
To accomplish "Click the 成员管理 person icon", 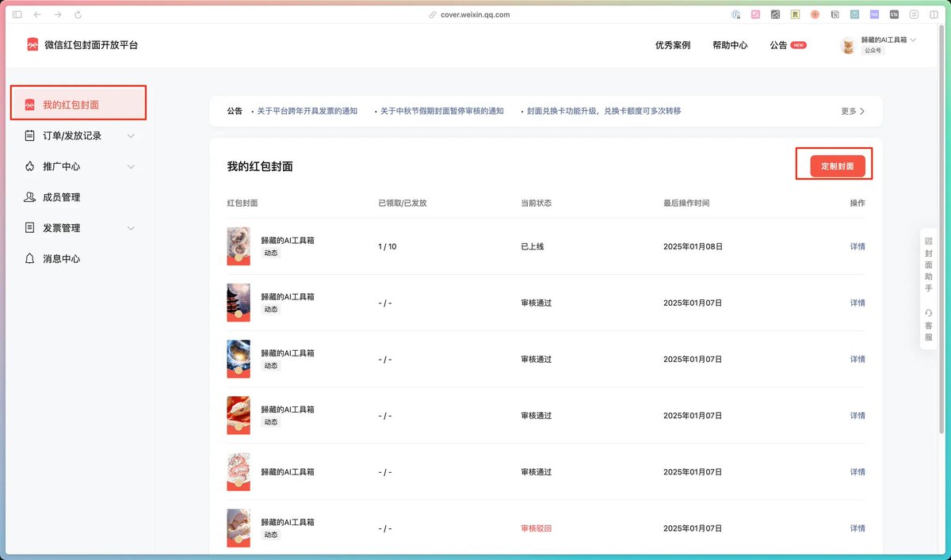I will point(29,197).
